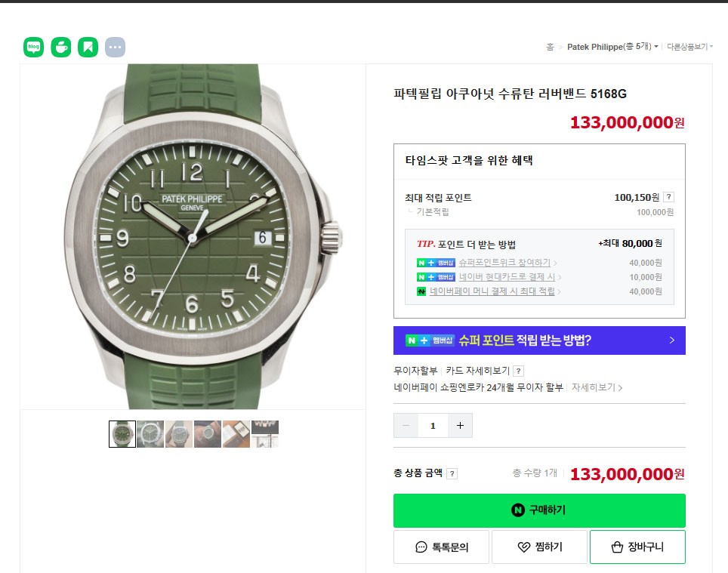Screen dimensions: 728x573
Task: Open the 슈퍼포인트위크 참여하기 link
Action: coord(504,263)
